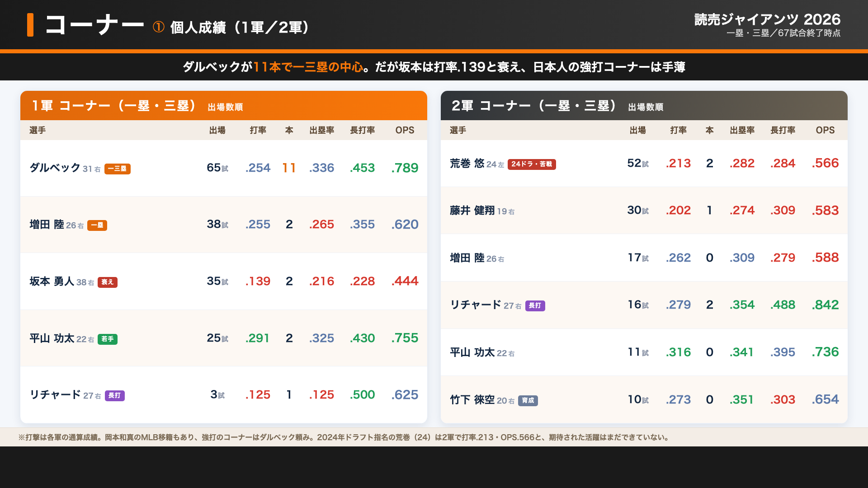
Task: Click the 2軍 コーナー table header title
Action: (x=535, y=106)
